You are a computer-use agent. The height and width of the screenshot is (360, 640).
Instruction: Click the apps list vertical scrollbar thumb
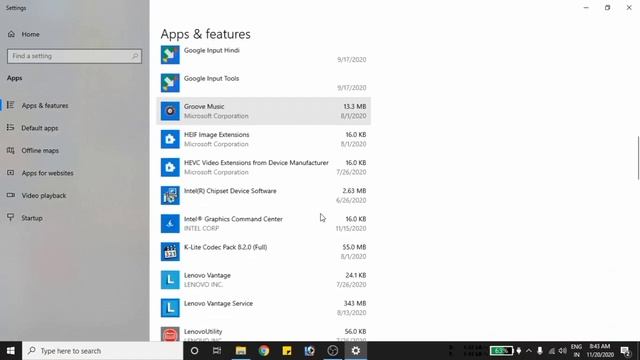638,158
